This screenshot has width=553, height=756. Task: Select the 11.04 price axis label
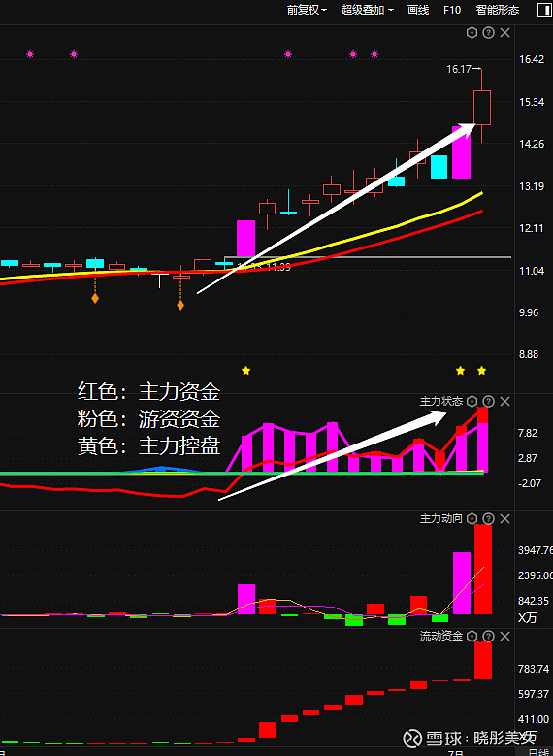pyautogui.click(x=532, y=271)
